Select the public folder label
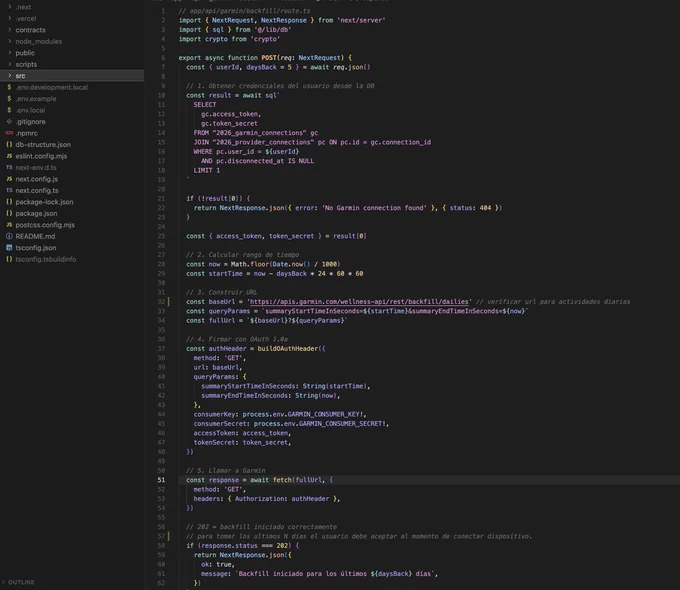 click(x=25, y=53)
